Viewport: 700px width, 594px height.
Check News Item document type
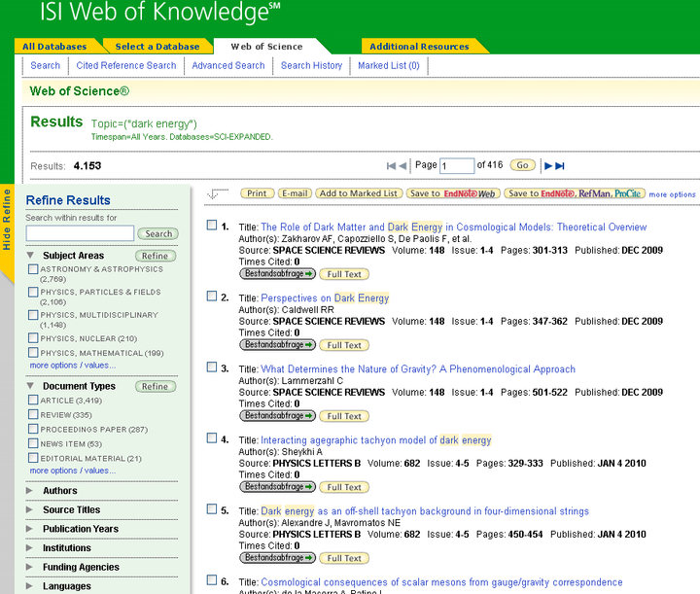click(33, 443)
